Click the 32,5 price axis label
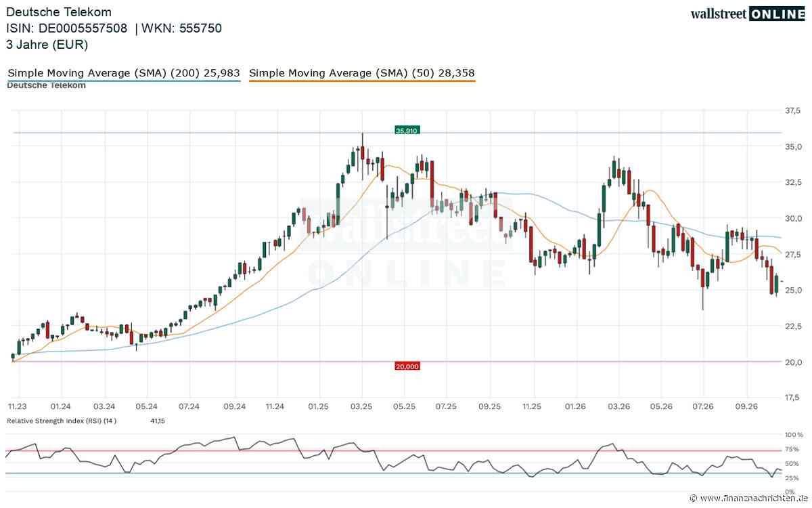Image resolution: width=812 pixels, height=508 pixels. coord(793,182)
